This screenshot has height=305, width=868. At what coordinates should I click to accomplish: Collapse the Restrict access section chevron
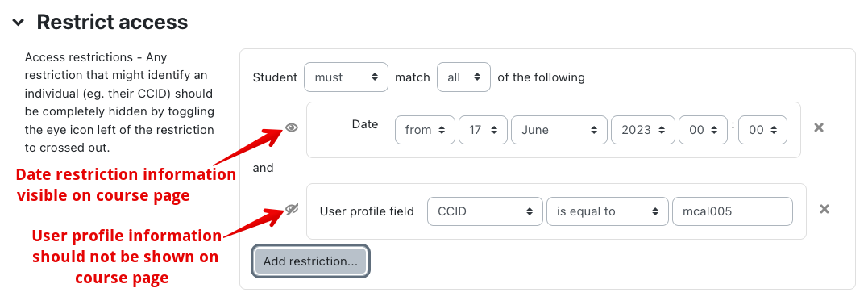[x=19, y=22]
